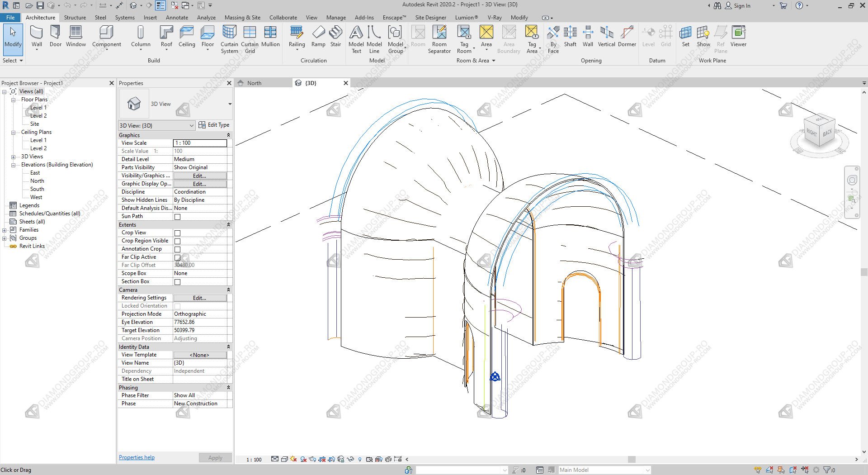868x475 pixels.
Task: Open the South elevation in Project Browser
Action: [x=37, y=189]
